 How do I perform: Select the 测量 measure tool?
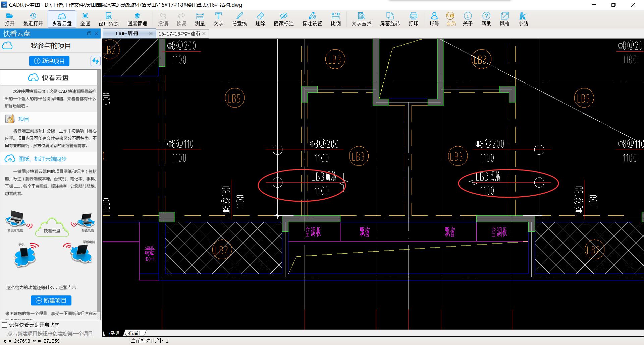click(x=200, y=19)
